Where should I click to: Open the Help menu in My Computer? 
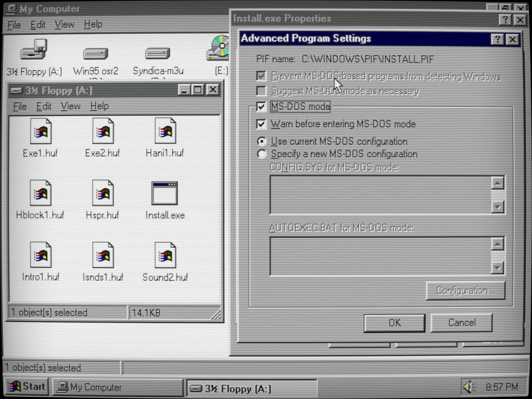tap(93, 24)
